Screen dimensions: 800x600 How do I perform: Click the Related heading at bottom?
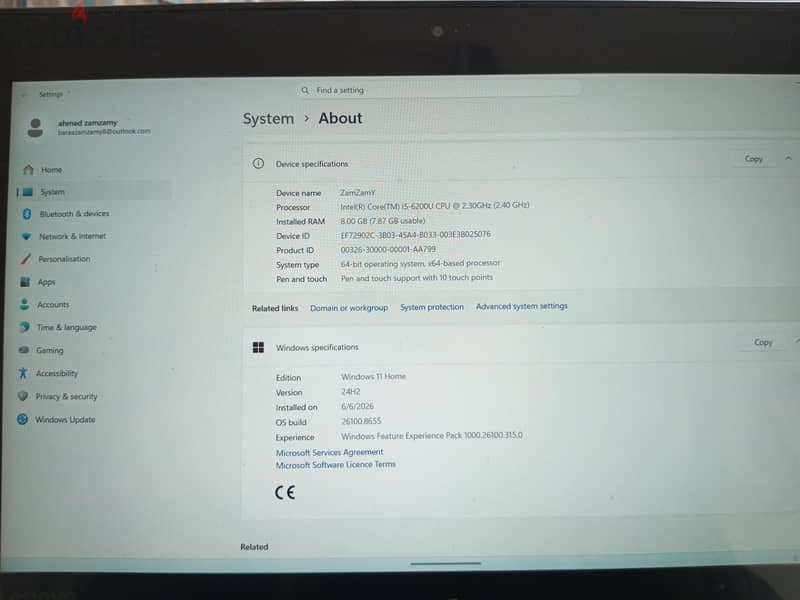tap(254, 547)
